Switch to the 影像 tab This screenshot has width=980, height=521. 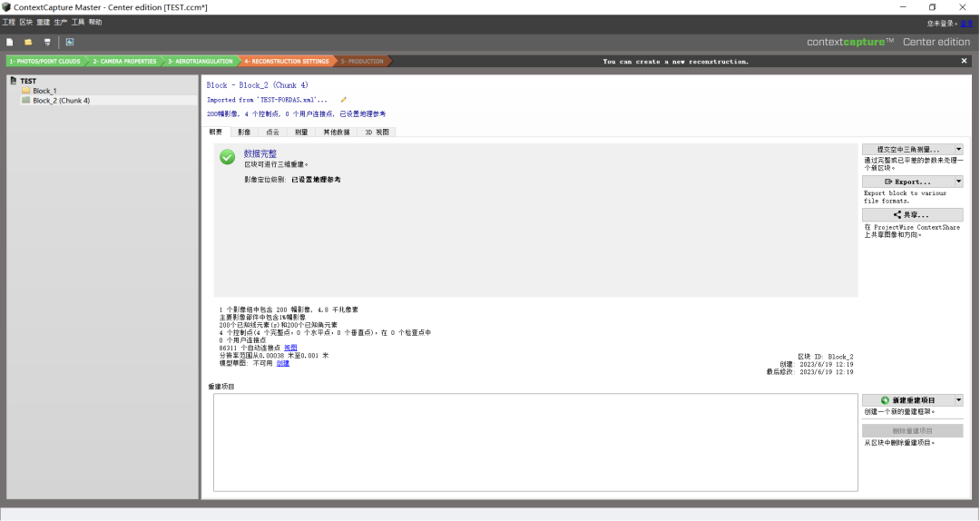tap(244, 132)
